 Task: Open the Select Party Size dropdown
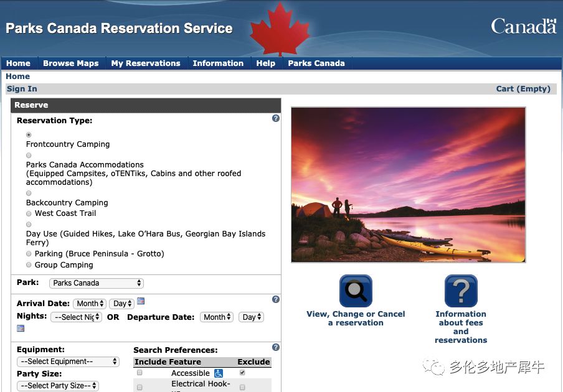pos(58,386)
